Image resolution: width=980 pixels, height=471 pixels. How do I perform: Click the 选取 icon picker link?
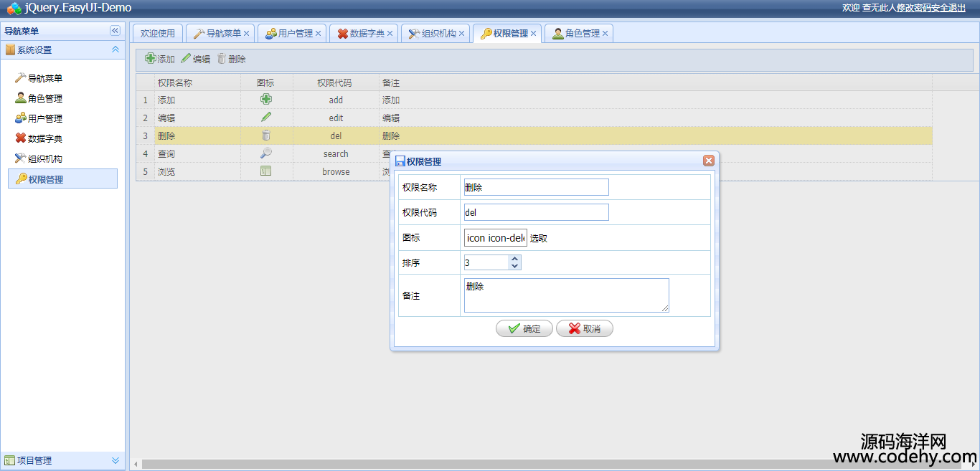(539, 238)
